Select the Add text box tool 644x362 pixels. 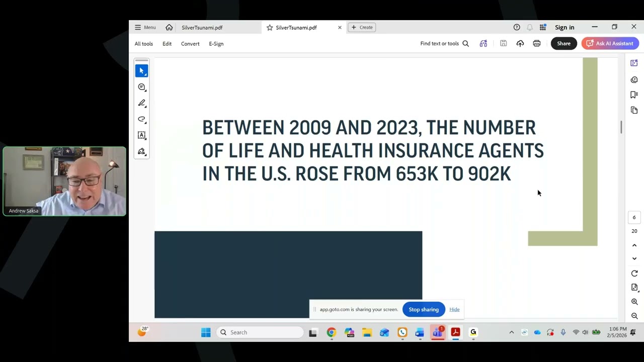[141, 135]
